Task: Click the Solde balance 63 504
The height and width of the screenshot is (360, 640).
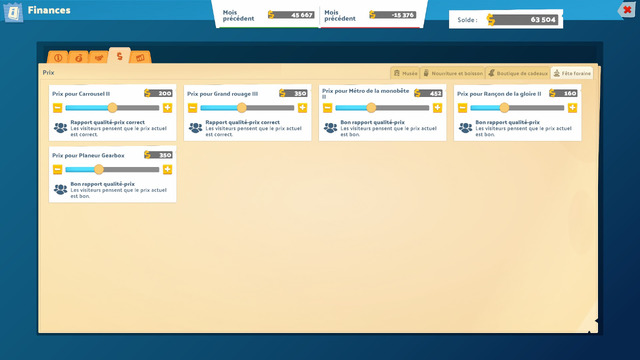Action: point(523,20)
